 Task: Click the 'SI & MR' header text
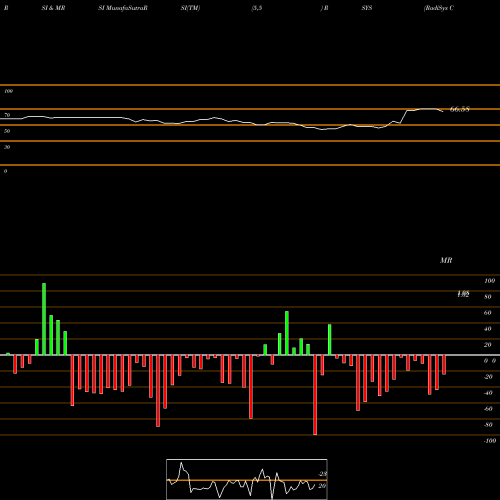point(53,8)
